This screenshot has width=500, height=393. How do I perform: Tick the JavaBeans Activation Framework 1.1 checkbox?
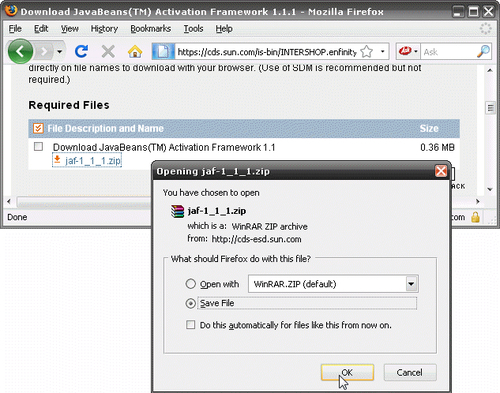click(38, 147)
